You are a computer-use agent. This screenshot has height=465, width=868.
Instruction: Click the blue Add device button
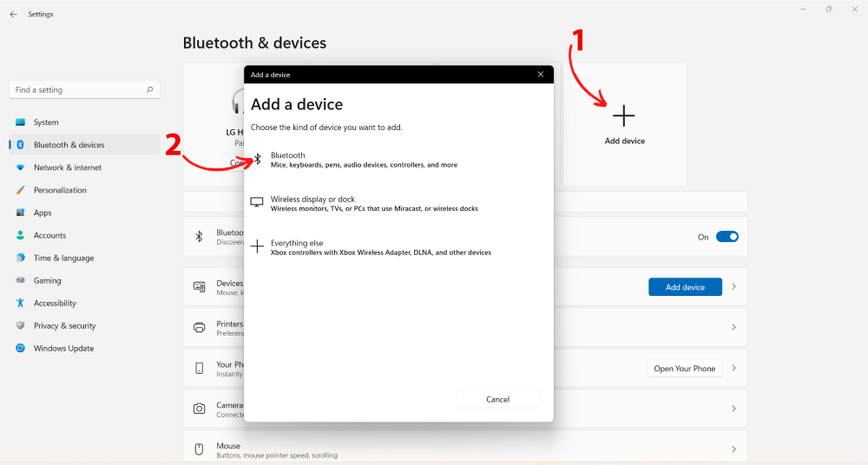(685, 287)
